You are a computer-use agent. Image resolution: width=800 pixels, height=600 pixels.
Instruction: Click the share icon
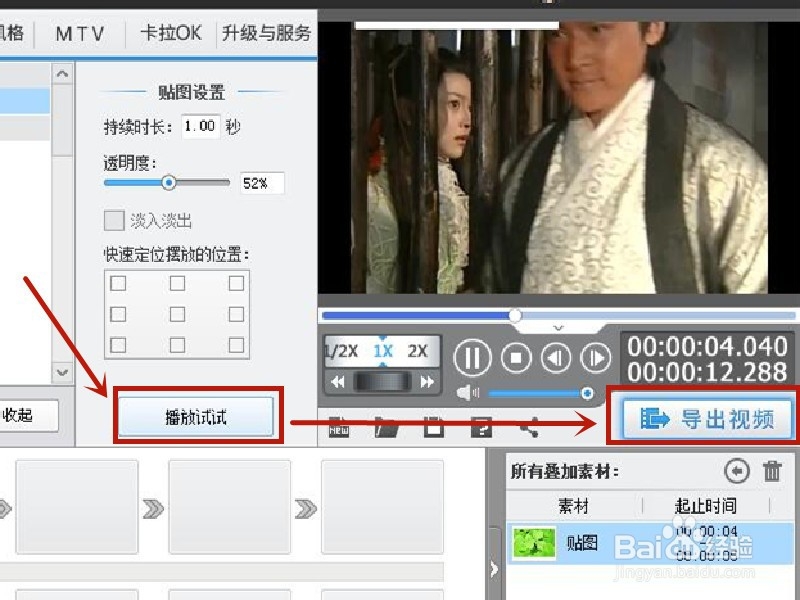(529, 427)
